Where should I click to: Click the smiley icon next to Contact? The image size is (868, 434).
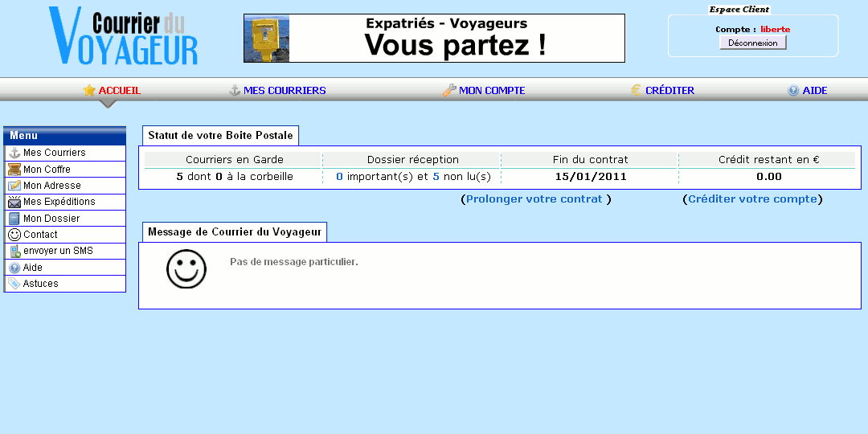(x=14, y=235)
